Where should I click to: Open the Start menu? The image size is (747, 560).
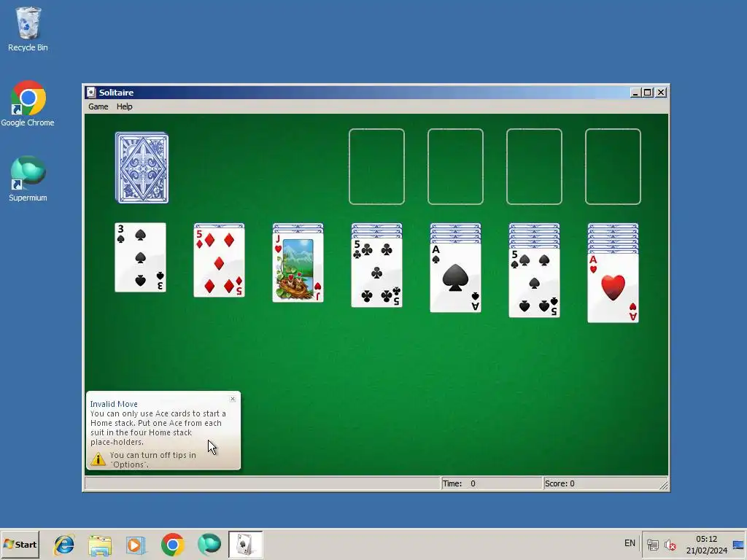[x=20, y=544]
